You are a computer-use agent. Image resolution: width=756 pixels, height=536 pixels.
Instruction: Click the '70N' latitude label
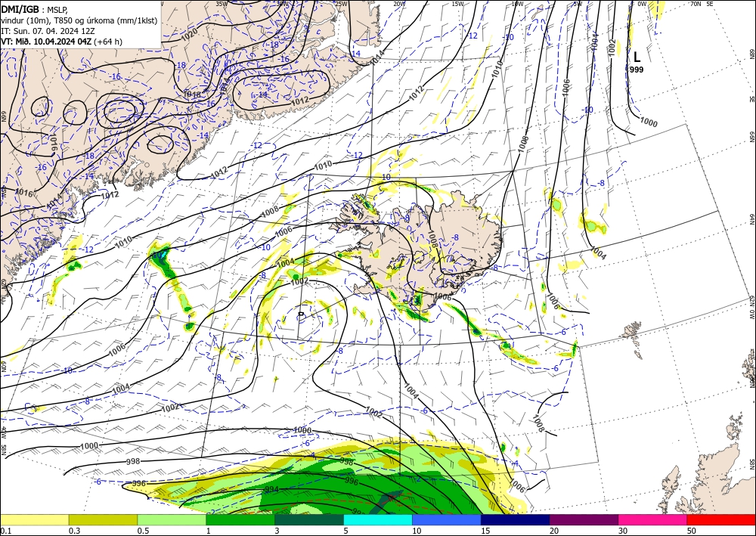click(x=696, y=4)
